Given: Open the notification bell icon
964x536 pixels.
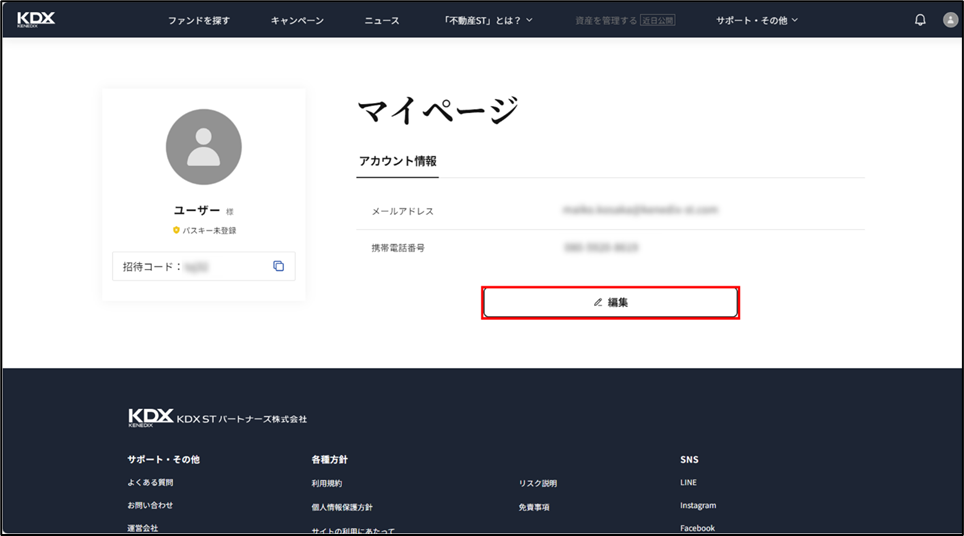Looking at the screenshot, I should click(x=920, y=20).
